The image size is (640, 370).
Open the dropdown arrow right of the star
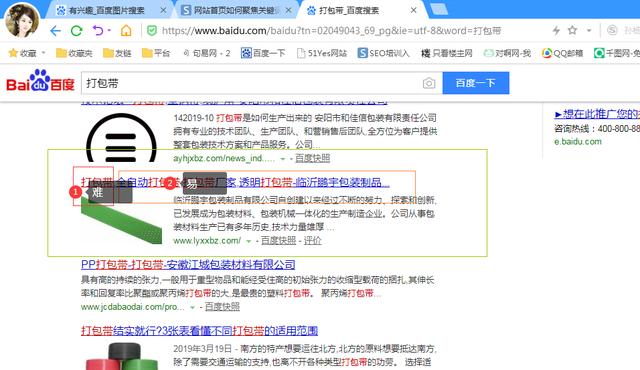pos(589,31)
